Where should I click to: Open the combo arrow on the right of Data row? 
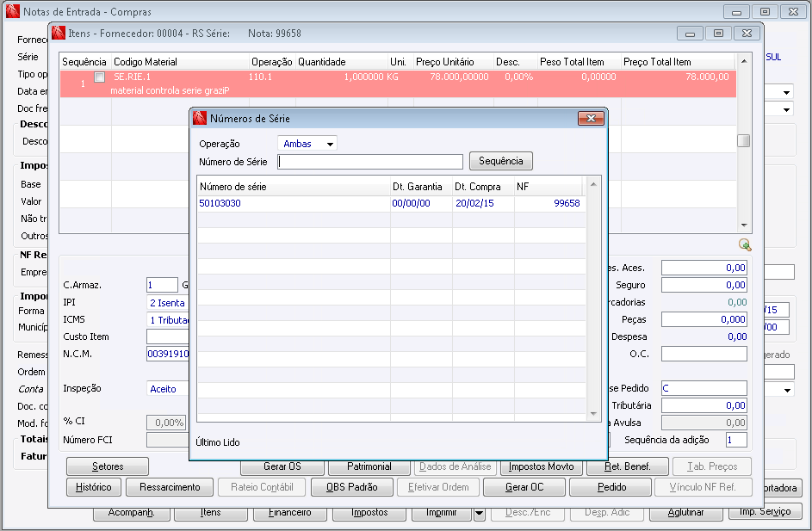click(x=787, y=93)
